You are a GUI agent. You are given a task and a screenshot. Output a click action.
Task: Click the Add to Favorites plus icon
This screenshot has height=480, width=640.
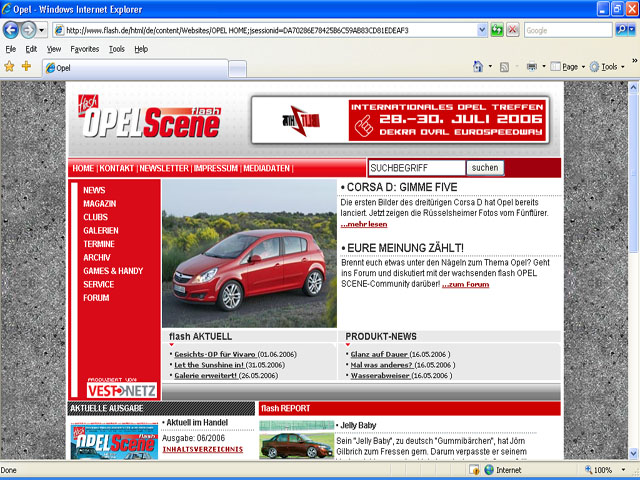(x=27, y=66)
